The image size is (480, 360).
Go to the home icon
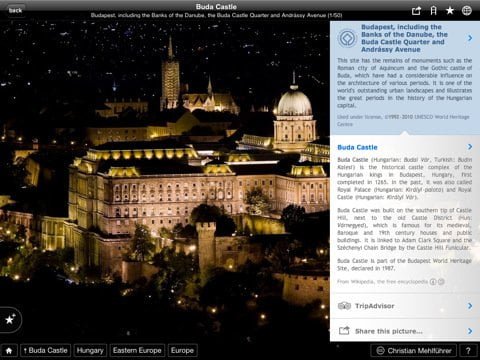[x=9, y=351]
